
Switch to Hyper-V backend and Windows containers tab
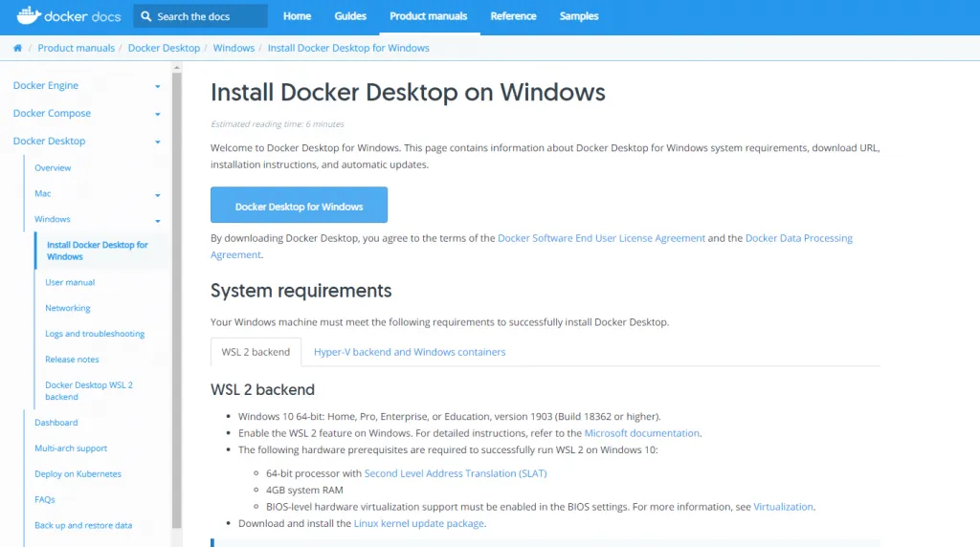pos(410,352)
